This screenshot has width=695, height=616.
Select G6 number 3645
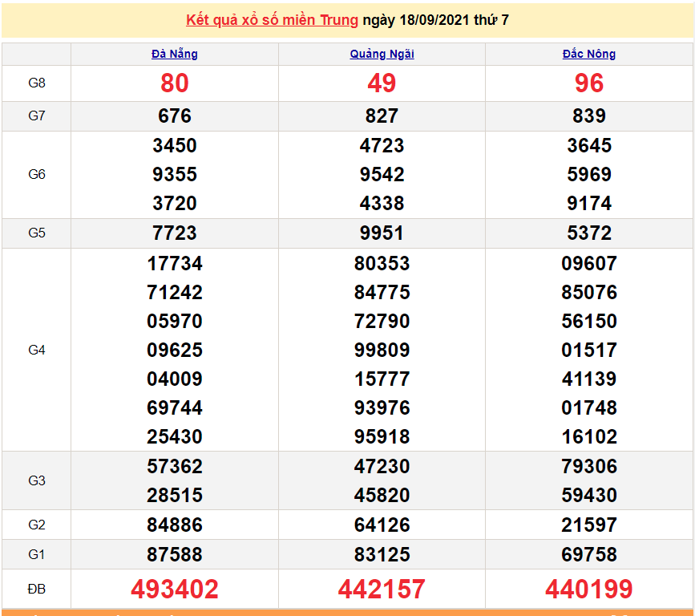[589, 145]
